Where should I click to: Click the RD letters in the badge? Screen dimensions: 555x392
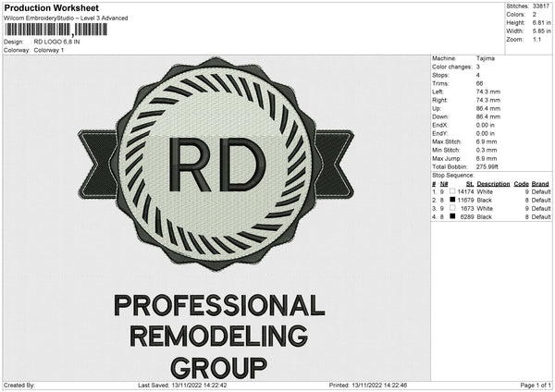tap(216, 165)
